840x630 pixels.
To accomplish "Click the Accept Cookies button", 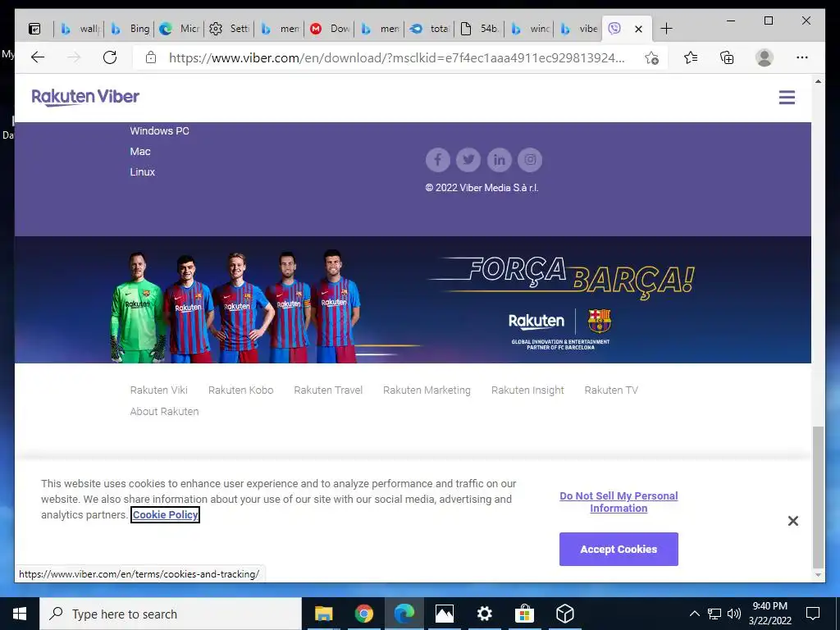I will pyautogui.click(x=619, y=549).
